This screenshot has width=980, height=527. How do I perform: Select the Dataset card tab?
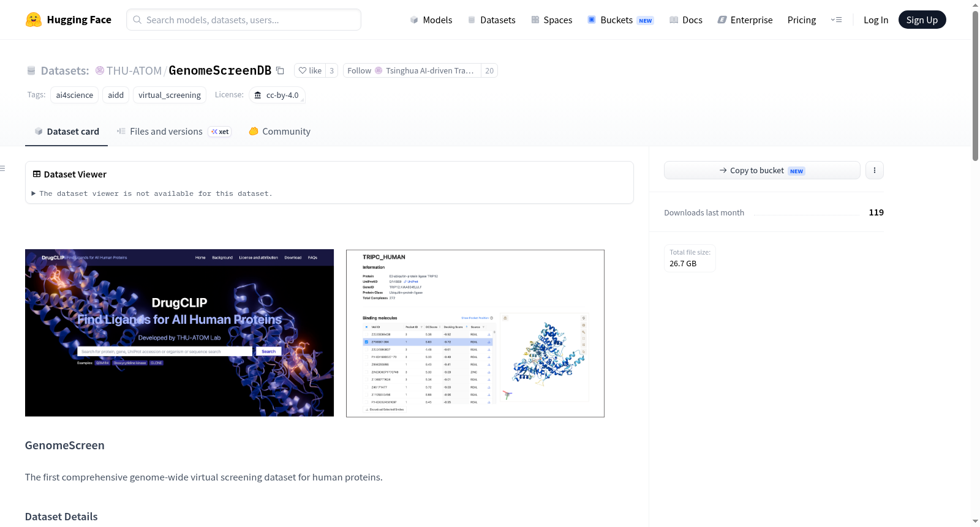(66, 132)
